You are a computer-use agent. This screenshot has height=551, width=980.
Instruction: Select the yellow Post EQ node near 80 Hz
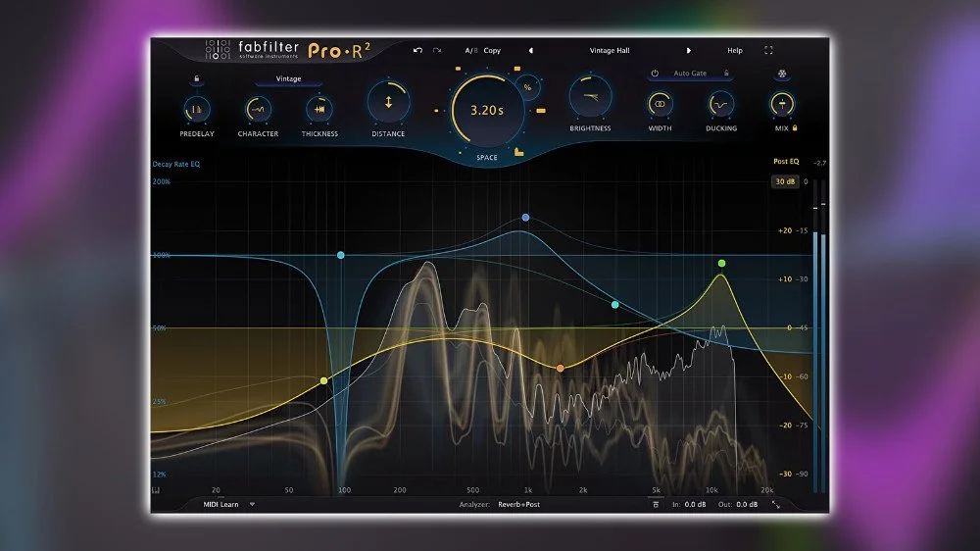tap(323, 380)
